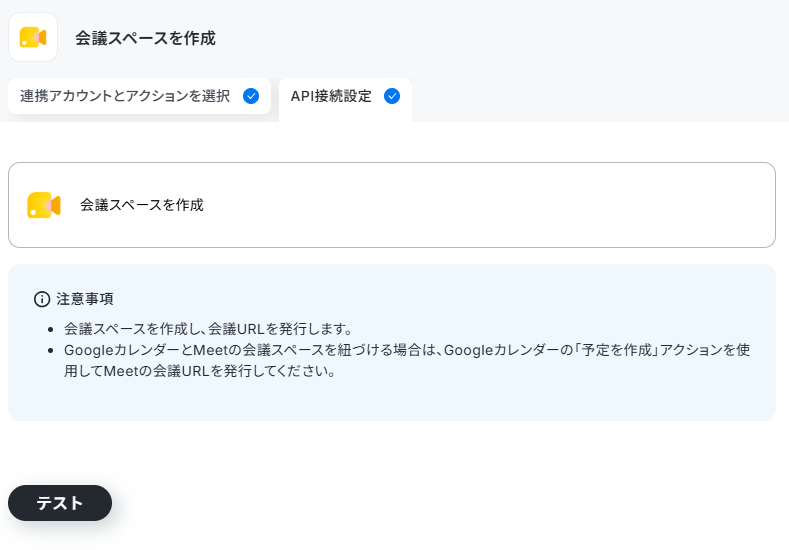Select the API接続設定 tab
The height and width of the screenshot is (550, 789).
345,98
